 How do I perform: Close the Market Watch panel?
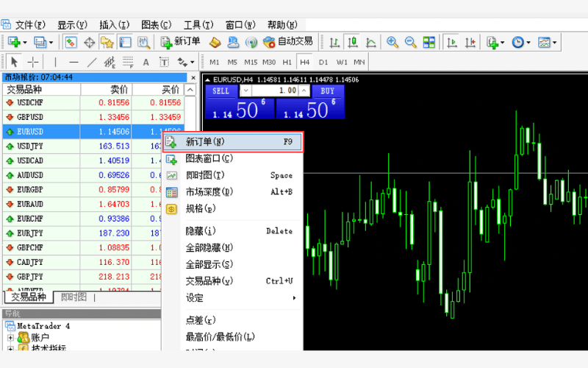pyautogui.click(x=193, y=78)
